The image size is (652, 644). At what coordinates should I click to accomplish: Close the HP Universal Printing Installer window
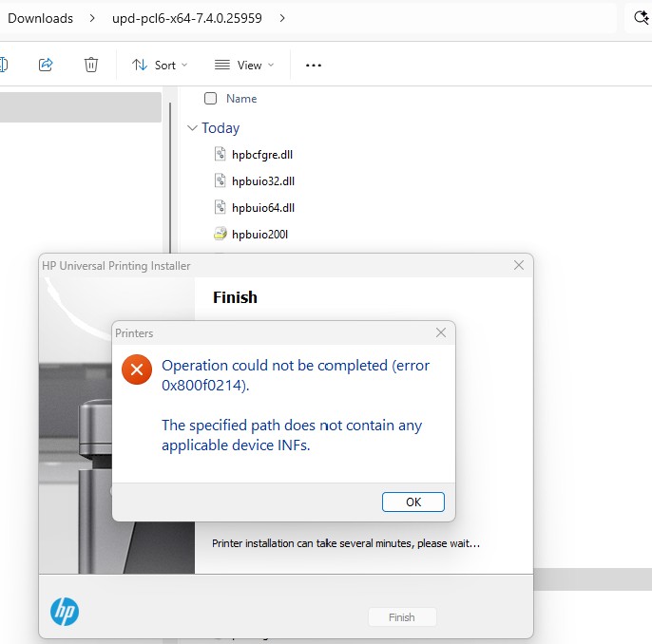point(519,265)
